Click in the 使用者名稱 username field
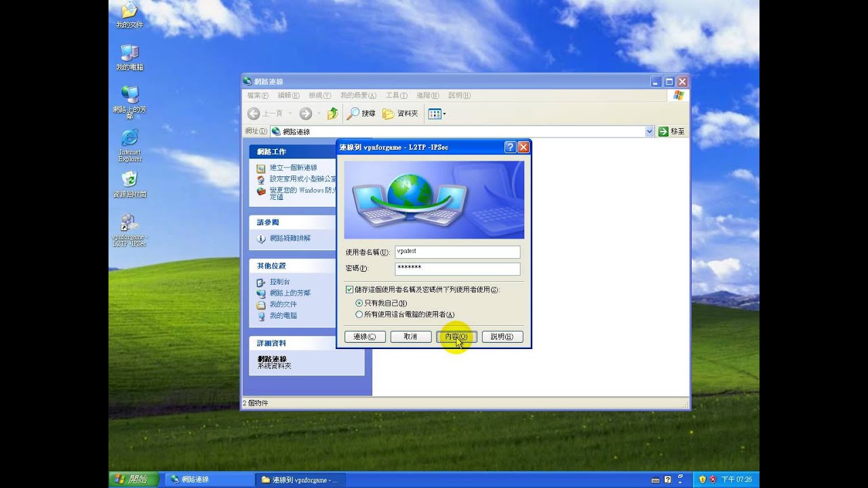868x488 pixels. [x=458, y=252]
